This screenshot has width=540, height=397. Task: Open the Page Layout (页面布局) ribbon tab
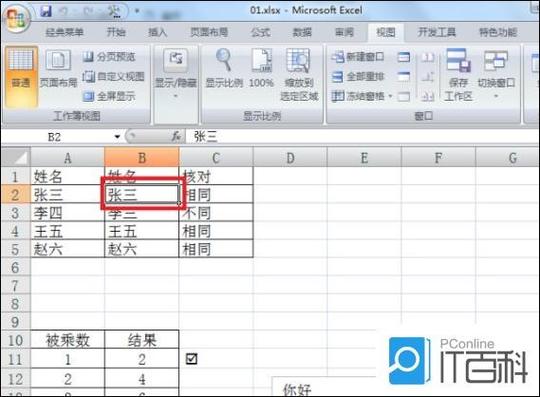click(209, 32)
